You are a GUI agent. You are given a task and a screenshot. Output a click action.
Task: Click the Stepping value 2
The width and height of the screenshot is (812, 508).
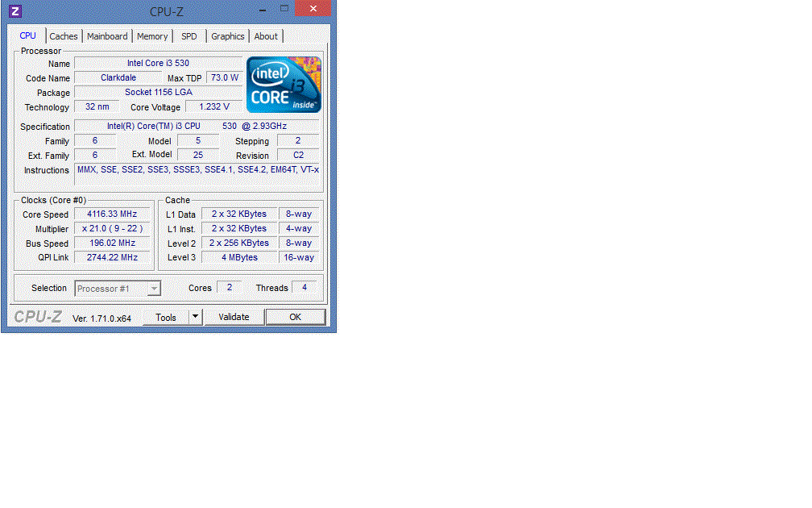click(298, 140)
